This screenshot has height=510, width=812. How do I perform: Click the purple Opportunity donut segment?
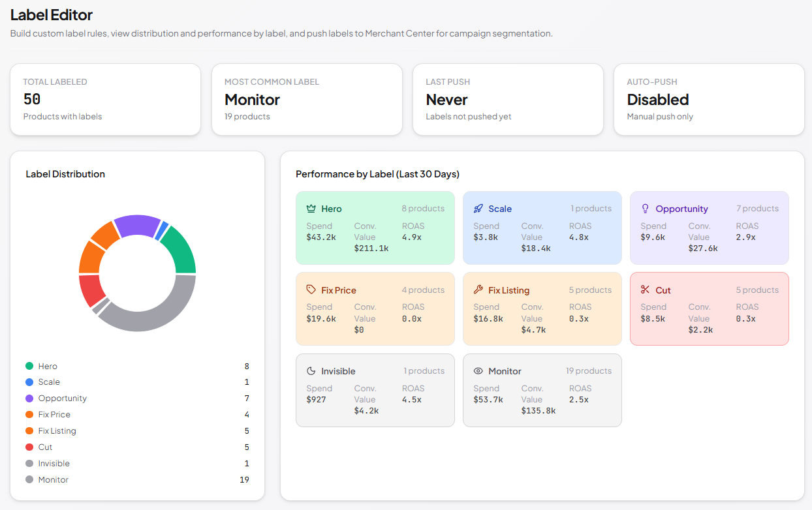point(137,224)
